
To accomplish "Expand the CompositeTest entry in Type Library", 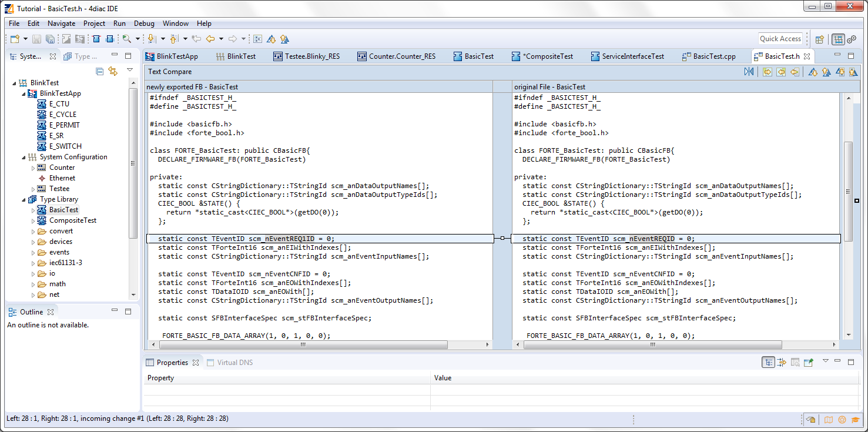I will click(34, 220).
